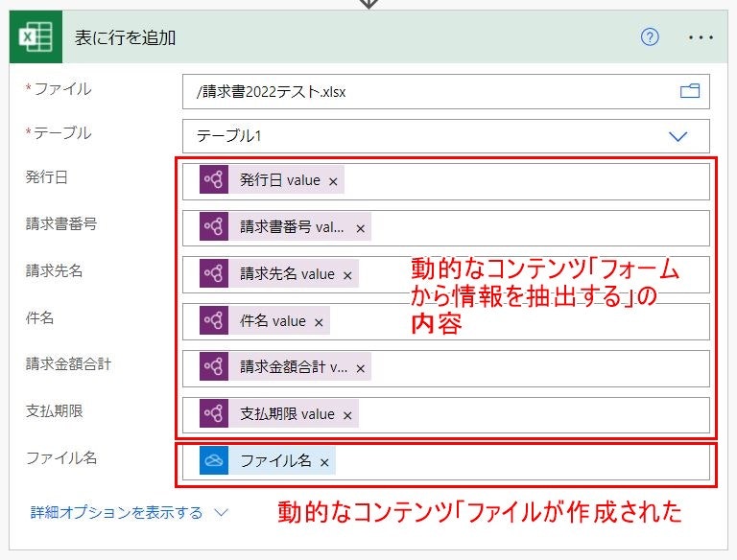Select テーブル1 combo box
This screenshot has height=560, width=737.
[445, 136]
